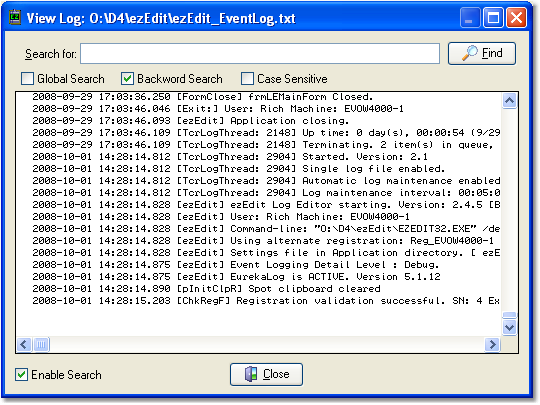Click the vertical scrollbar up arrow
This screenshot has height=405, width=540.
pos(509,101)
